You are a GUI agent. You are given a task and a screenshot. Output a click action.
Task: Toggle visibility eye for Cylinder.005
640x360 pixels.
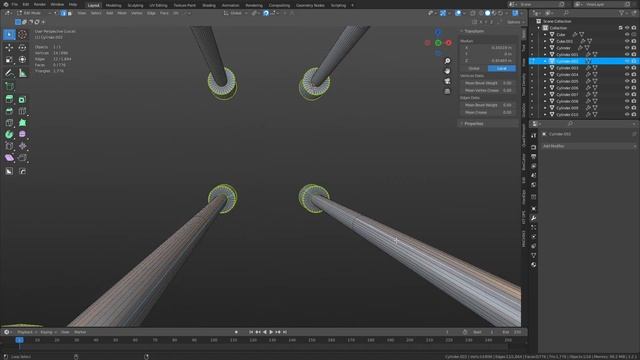627,81
